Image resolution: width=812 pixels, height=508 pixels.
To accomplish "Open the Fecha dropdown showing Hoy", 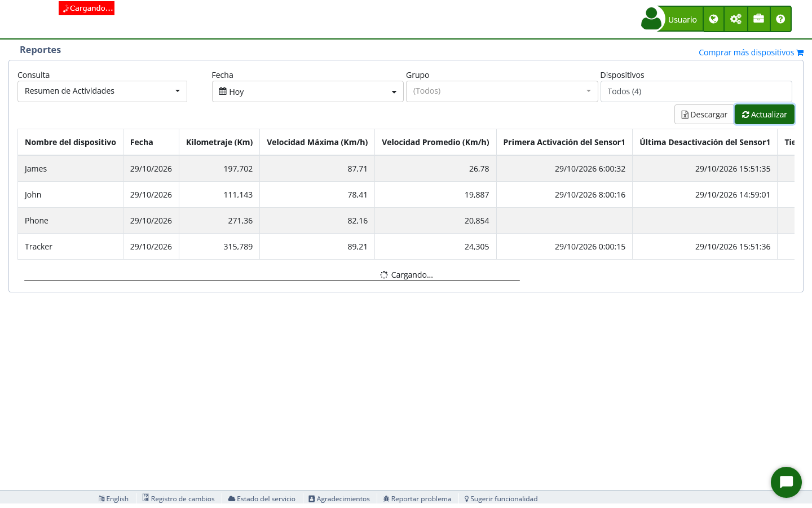I will (x=308, y=91).
